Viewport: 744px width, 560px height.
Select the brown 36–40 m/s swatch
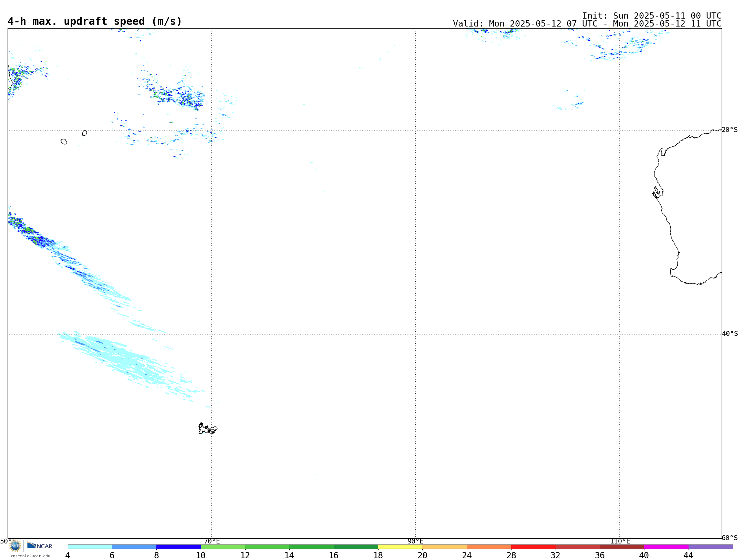(x=622, y=547)
